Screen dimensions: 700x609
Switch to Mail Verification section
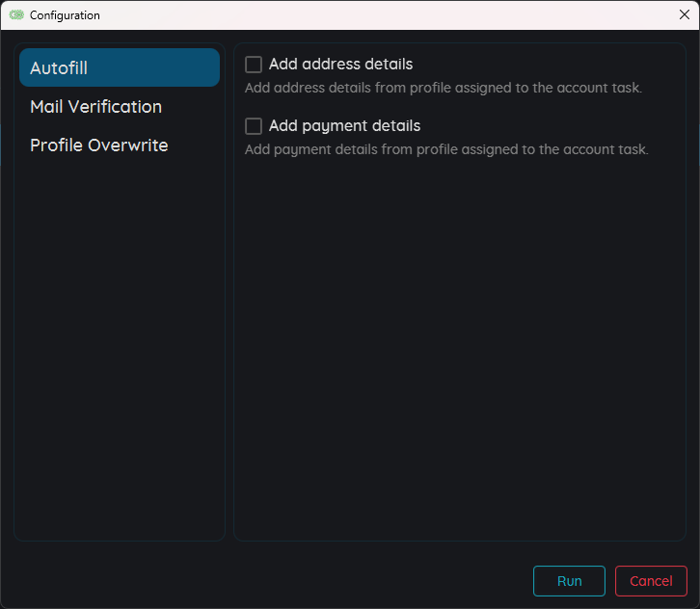(x=95, y=107)
